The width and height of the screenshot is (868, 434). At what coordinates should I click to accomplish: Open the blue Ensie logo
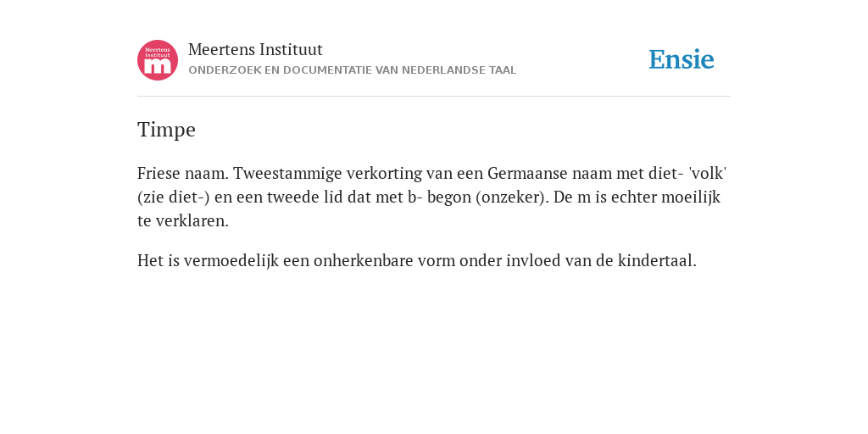(x=682, y=59)
